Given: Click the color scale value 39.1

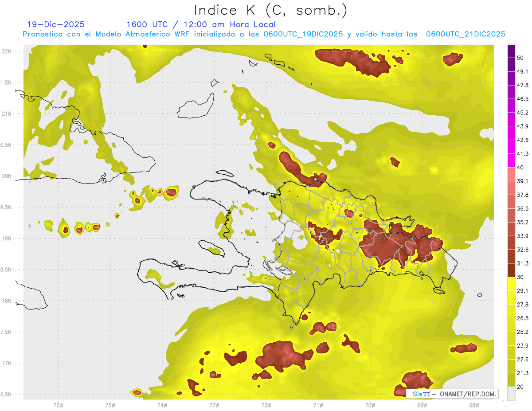Looking at the screenshot, I should point(523,181).
